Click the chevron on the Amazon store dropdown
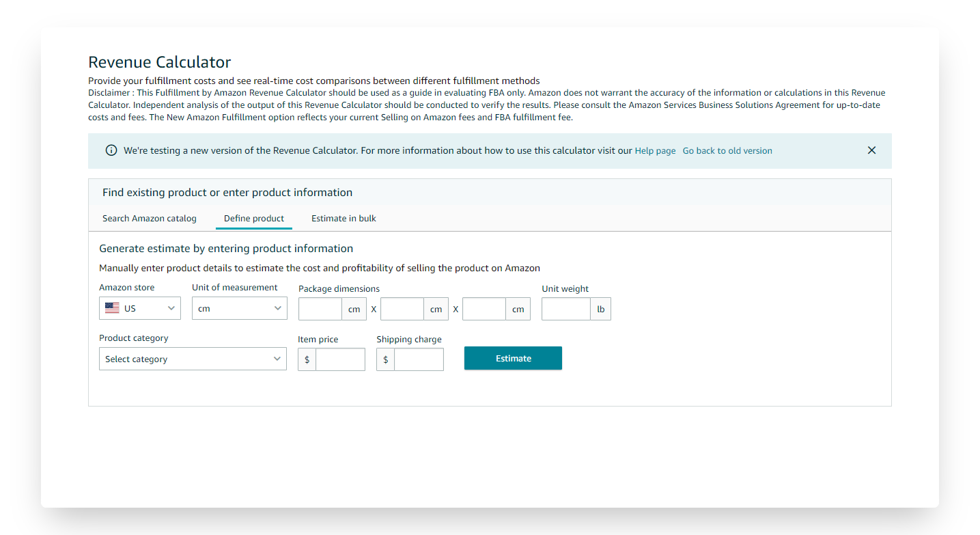 tap(171, 307)
